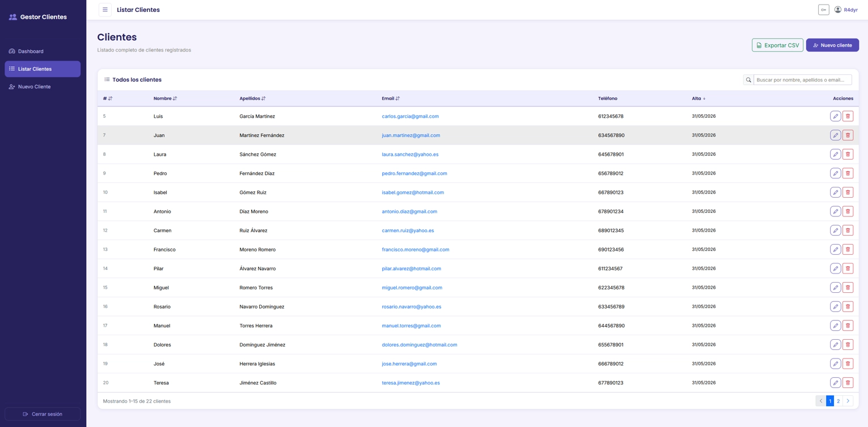Edit client Rosario Navarro Domínguez
This screenshot has height=427, width=868.
[836, 306]
